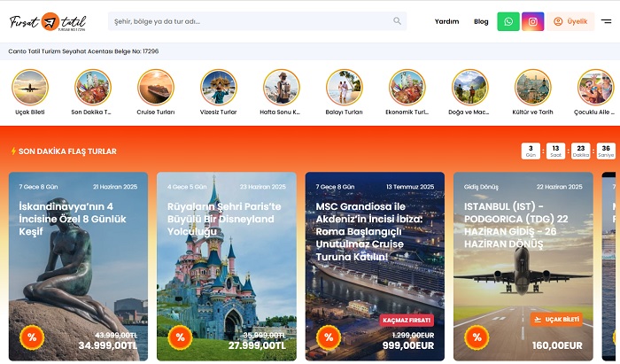Open the Instagram profile button
This screenshot has height=364, width=620.
(532, 21)
